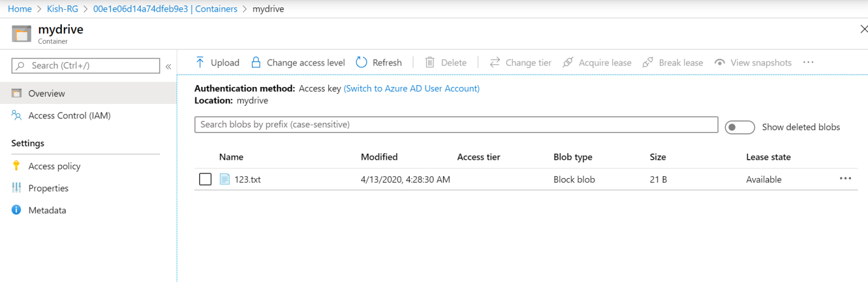Click the Change tier arrows icon
The height and width of the screenshot is (282, 868).
[495, 63]
